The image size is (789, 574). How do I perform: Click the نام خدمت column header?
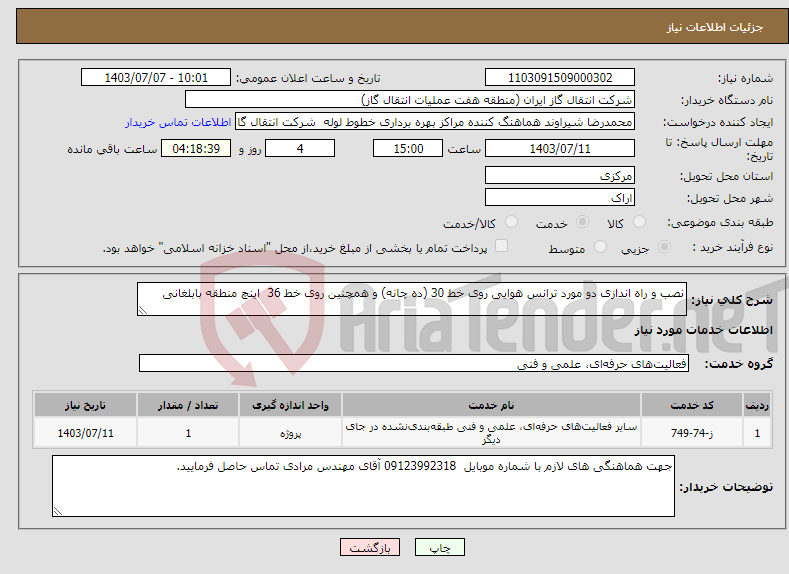point(491,405)
